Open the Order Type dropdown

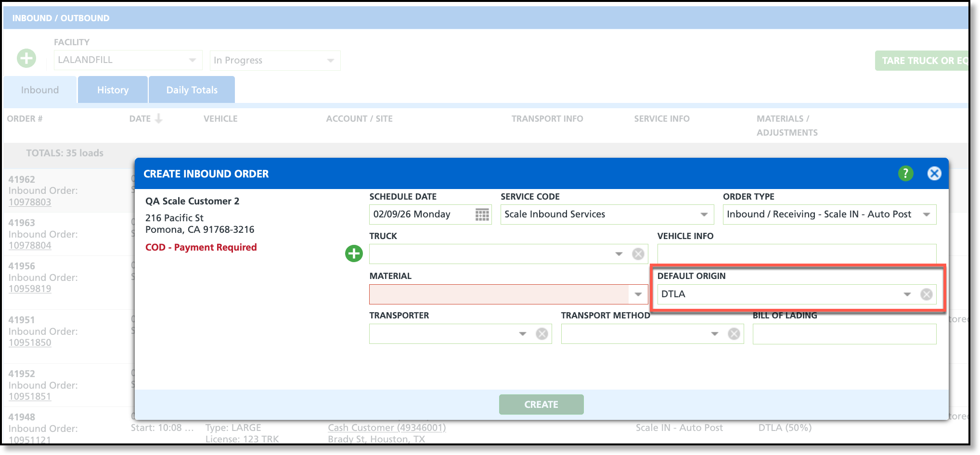coord(927,215)
